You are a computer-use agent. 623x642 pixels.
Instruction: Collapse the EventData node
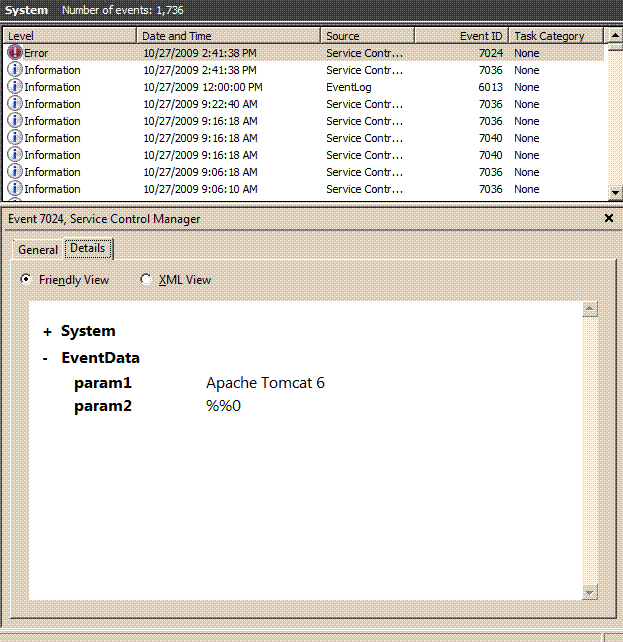tap(47, 358)
